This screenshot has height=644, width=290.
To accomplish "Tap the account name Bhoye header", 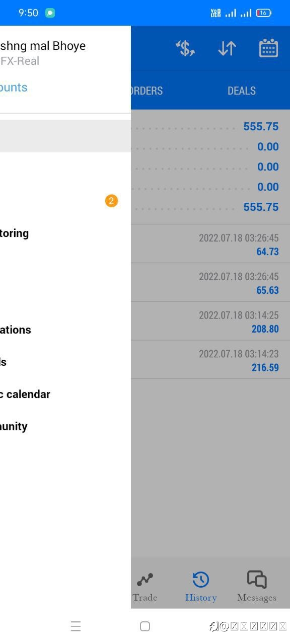I will [x=43, y=46].
